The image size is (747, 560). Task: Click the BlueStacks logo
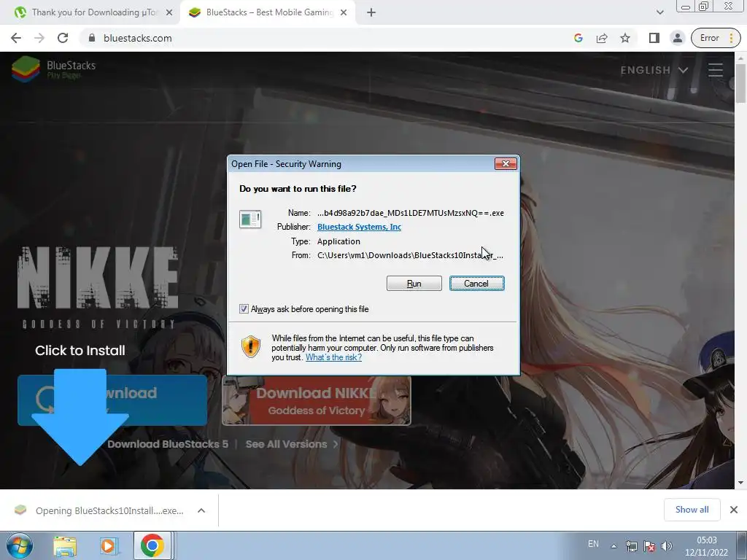[x=54, y=69]
